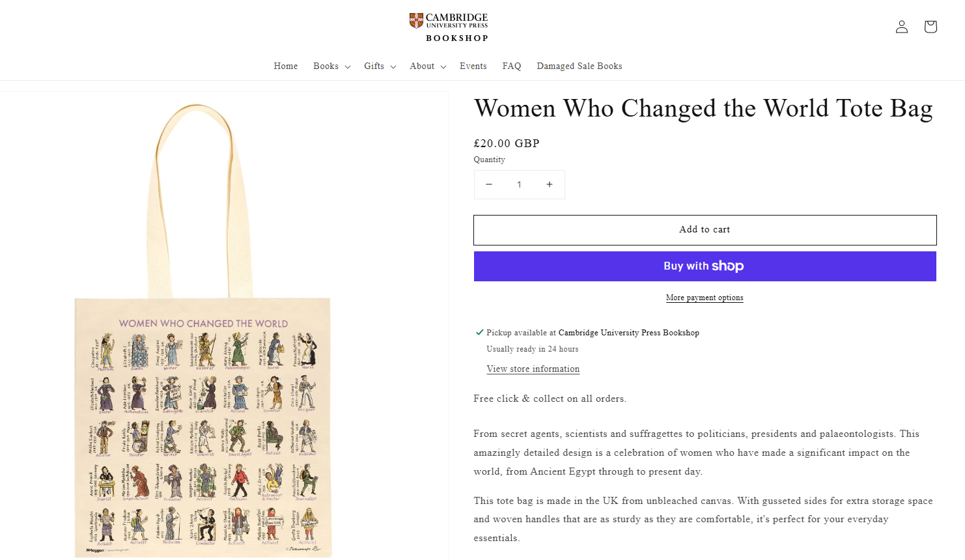
Task: Click the green pickup availability checkmark
Action: 480,332
